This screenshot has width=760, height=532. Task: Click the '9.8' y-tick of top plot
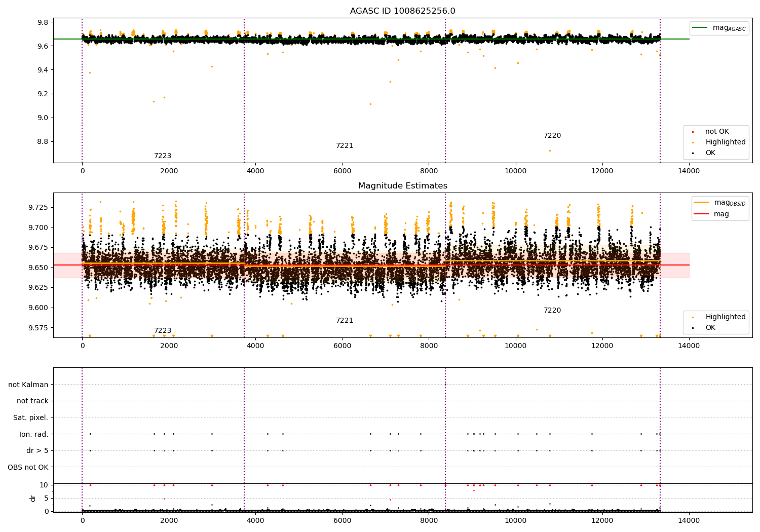pyautogui.click(x=43, y=22)
